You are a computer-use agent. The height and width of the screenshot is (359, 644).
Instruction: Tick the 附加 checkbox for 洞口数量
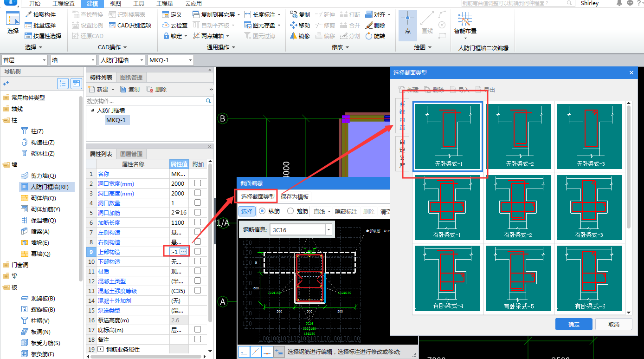pos(198,202)
